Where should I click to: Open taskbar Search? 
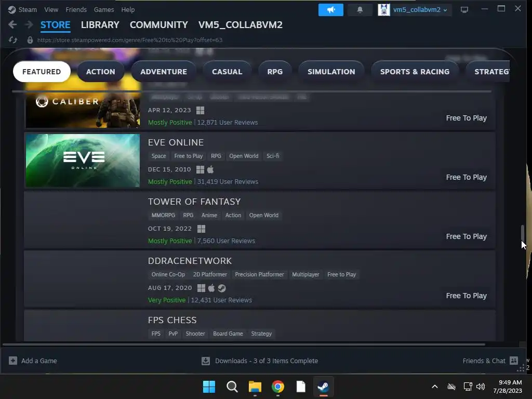(232, 387)
